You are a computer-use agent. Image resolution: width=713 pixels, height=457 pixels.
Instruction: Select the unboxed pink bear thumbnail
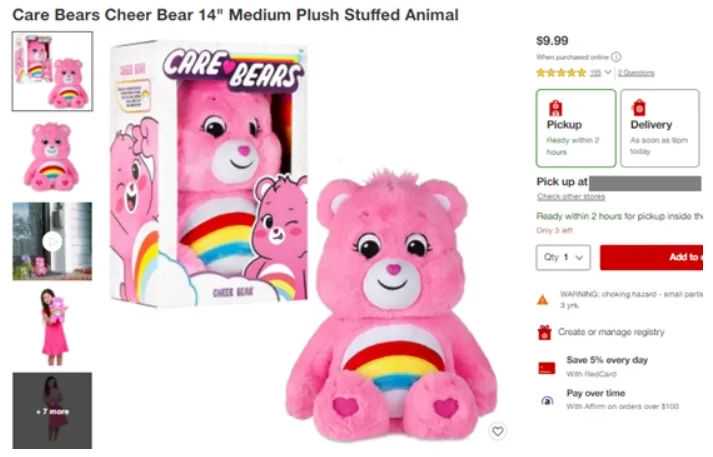52,156
